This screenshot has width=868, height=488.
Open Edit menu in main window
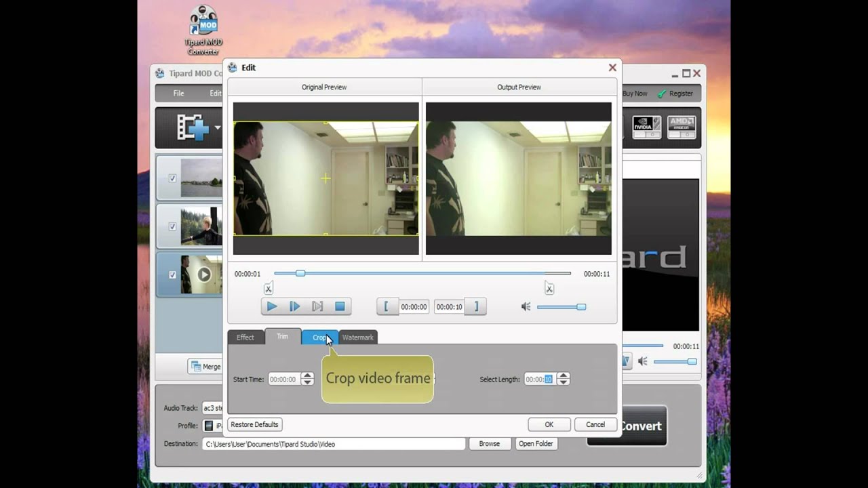coord(215,94)
